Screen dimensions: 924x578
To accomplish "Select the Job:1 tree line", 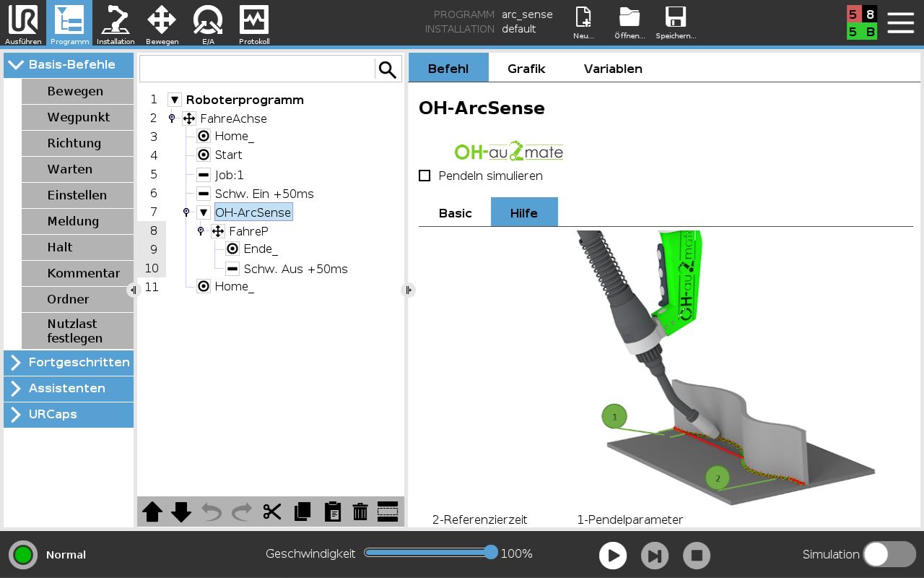I will [x=230, y=175].
